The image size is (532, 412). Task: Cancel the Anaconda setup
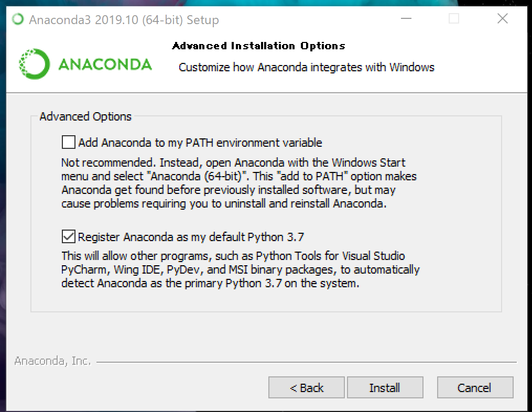point(475,387)
